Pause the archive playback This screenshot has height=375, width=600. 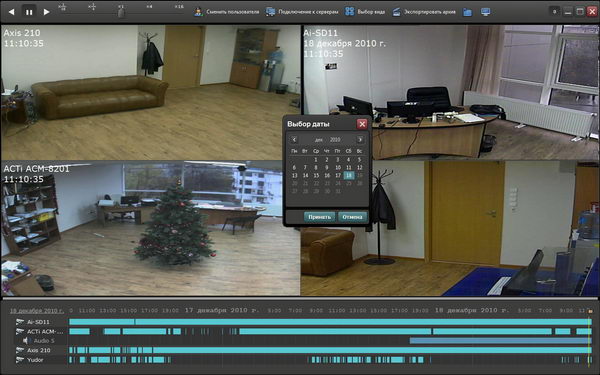[29, 12]
